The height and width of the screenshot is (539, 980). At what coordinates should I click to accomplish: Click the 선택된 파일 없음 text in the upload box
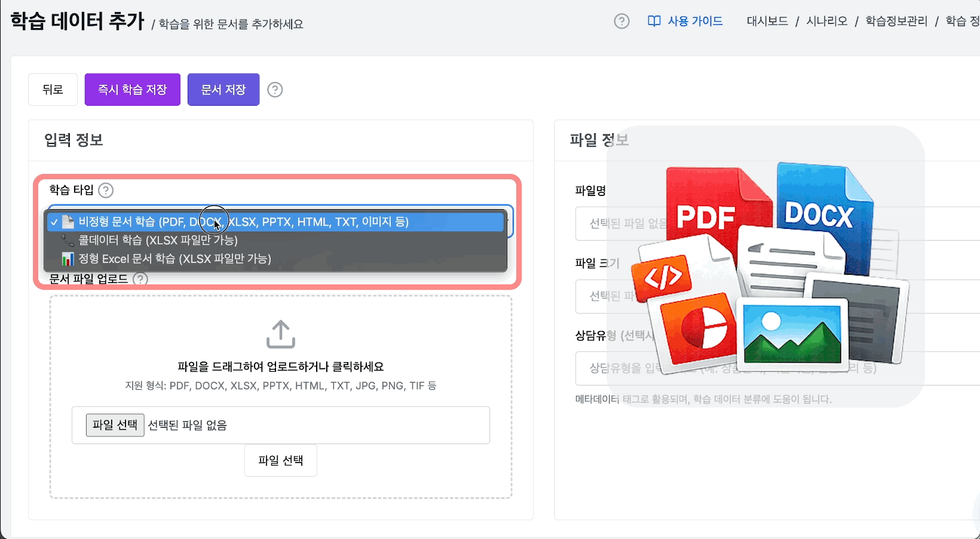coord(188,425)
